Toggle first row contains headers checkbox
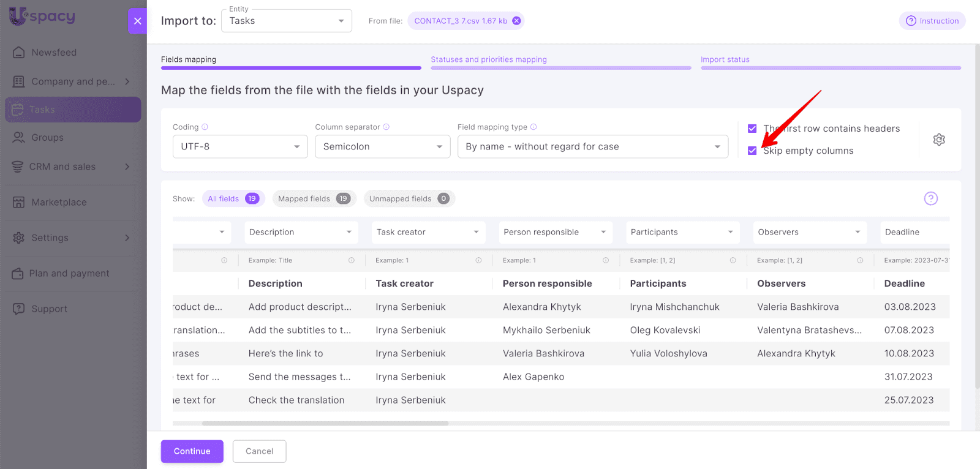Image resolution: width=980 pixels, height=469 pixels. pos(752,129)
